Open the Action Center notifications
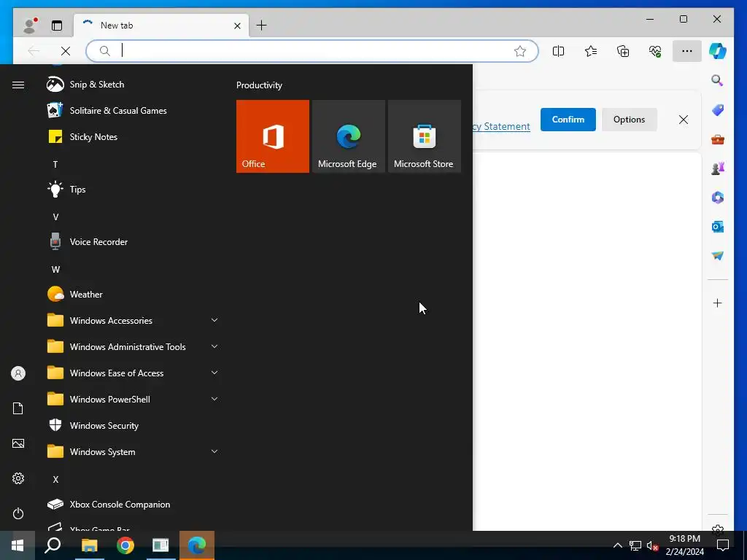The width and height of the screenshot is (747, 560). coord(723,545)
